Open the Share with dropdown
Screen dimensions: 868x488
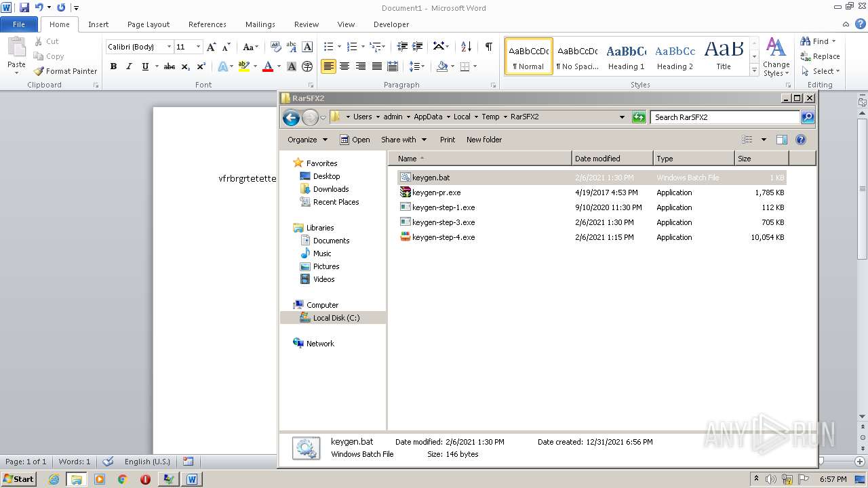pos(403,140)
